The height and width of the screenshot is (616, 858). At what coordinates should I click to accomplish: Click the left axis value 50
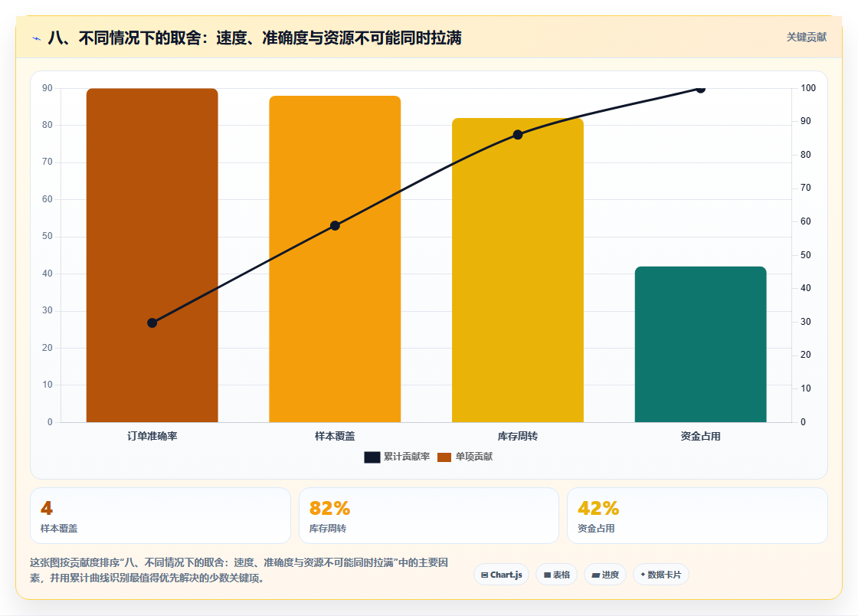47,236
